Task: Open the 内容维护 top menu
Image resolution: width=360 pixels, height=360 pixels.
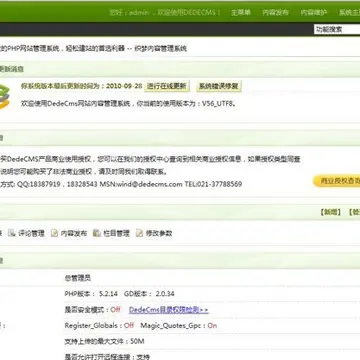Action: click(x=314, y=13)
